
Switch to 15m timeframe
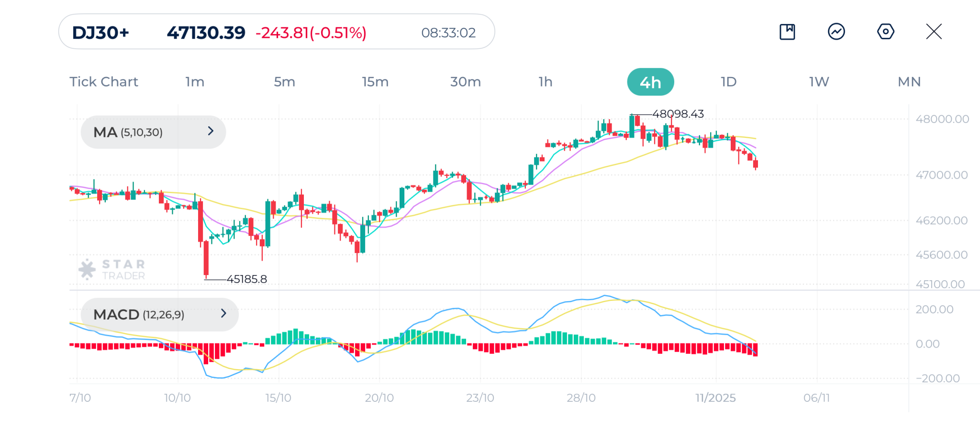coord(375,82)
